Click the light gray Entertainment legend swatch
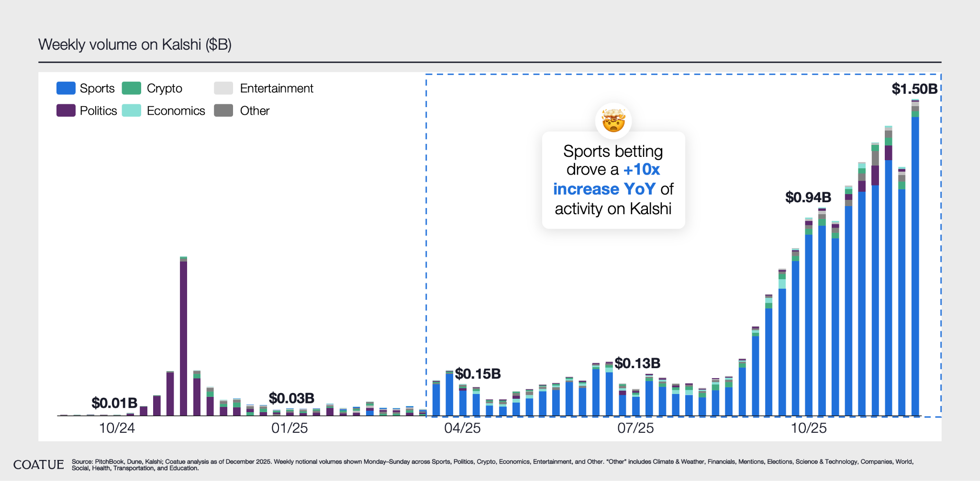 coord(223,88)
